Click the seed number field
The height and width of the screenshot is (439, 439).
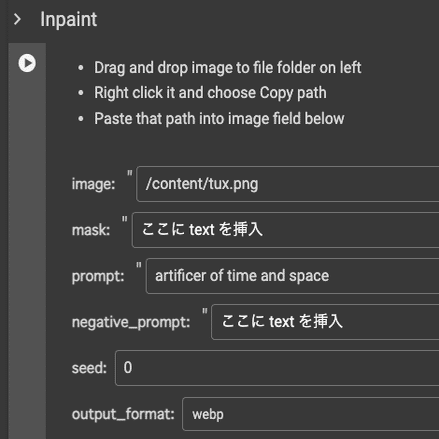point(277,368)
